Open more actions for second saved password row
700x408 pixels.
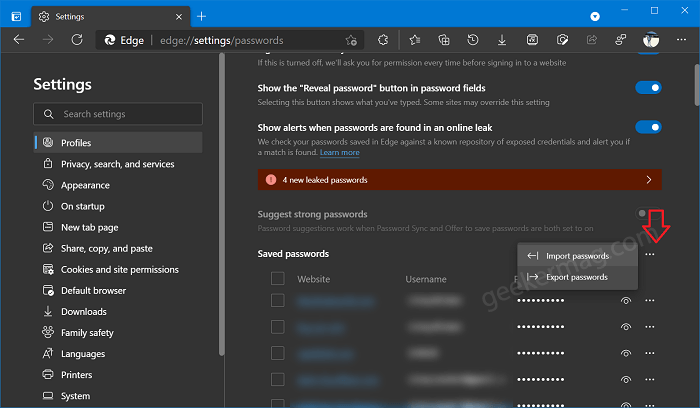(x=650, y=327)
